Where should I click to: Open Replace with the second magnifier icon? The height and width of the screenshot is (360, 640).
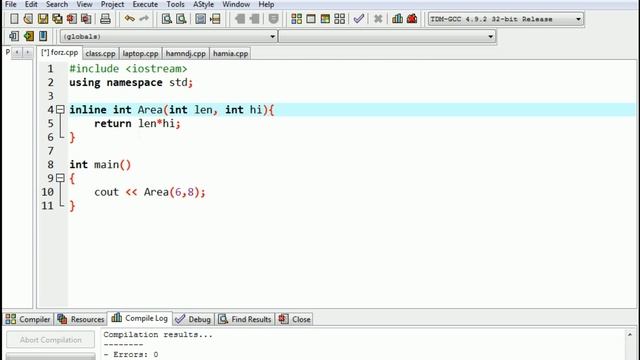coord(181,19)
